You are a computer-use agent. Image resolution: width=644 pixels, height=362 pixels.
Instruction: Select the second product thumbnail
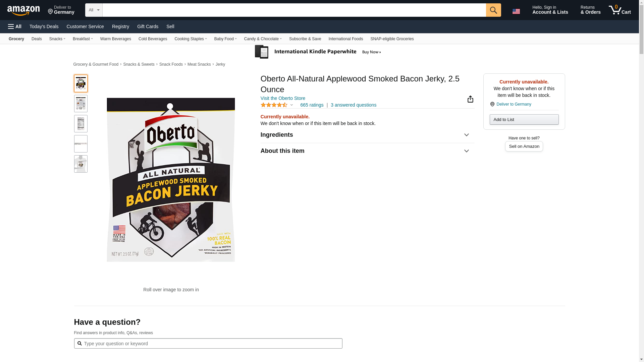[81, 104]
